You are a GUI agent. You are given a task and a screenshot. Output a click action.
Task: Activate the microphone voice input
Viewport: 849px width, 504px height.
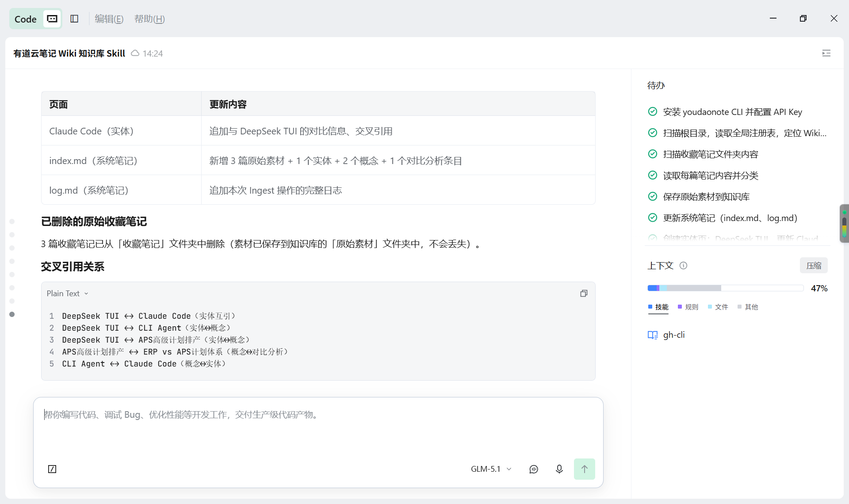pyautogui.click(x=559, y=469)
